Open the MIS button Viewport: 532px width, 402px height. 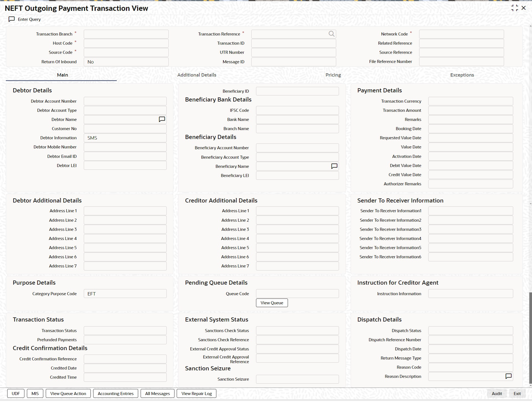[x=35, y=393]
